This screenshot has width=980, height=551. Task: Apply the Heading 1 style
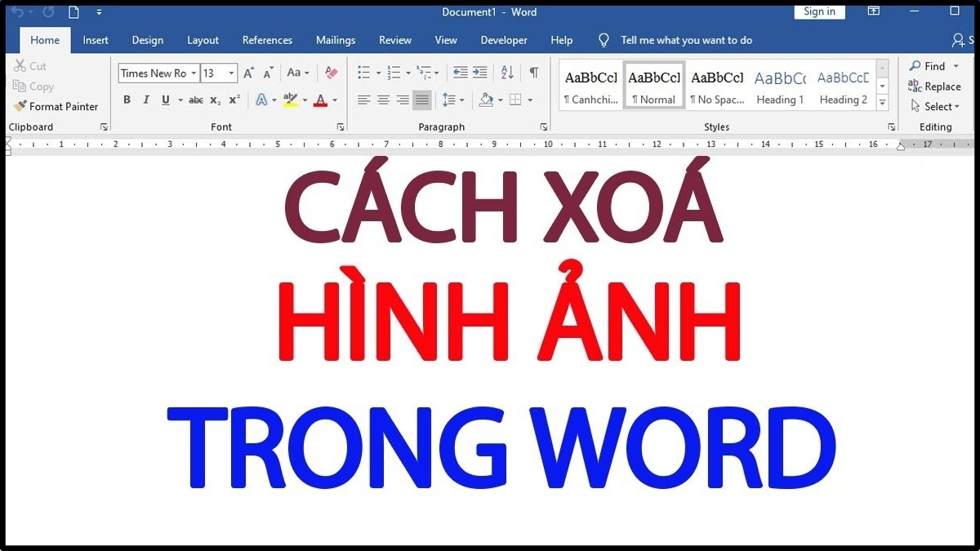(x=780, y=86)
